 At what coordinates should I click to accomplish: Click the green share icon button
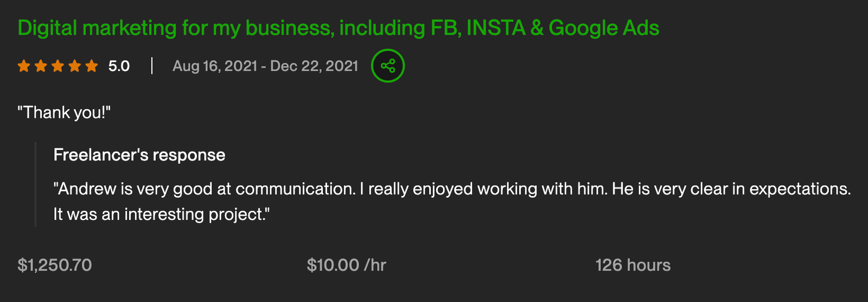[x=388, y=66]
